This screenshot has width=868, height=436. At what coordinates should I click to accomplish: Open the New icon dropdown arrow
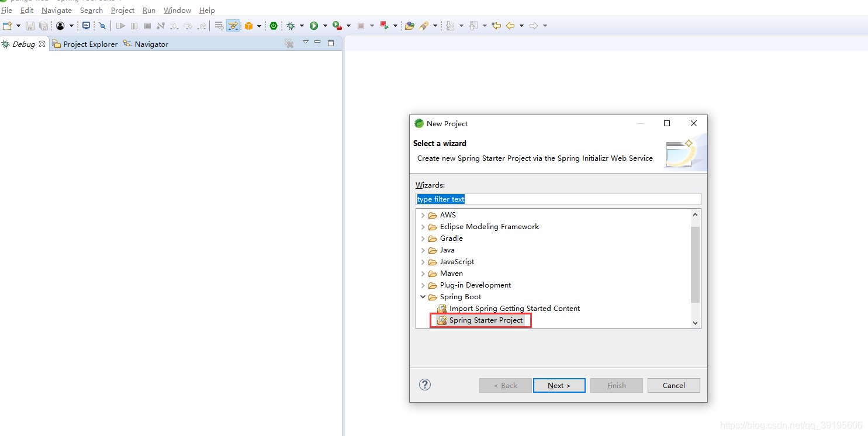click(18, 26)
